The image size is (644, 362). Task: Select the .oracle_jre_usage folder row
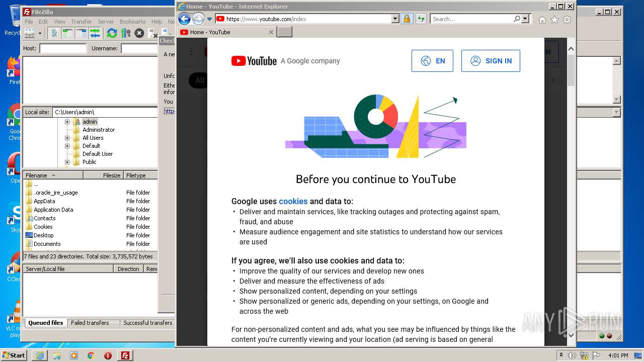click(91, 193)
